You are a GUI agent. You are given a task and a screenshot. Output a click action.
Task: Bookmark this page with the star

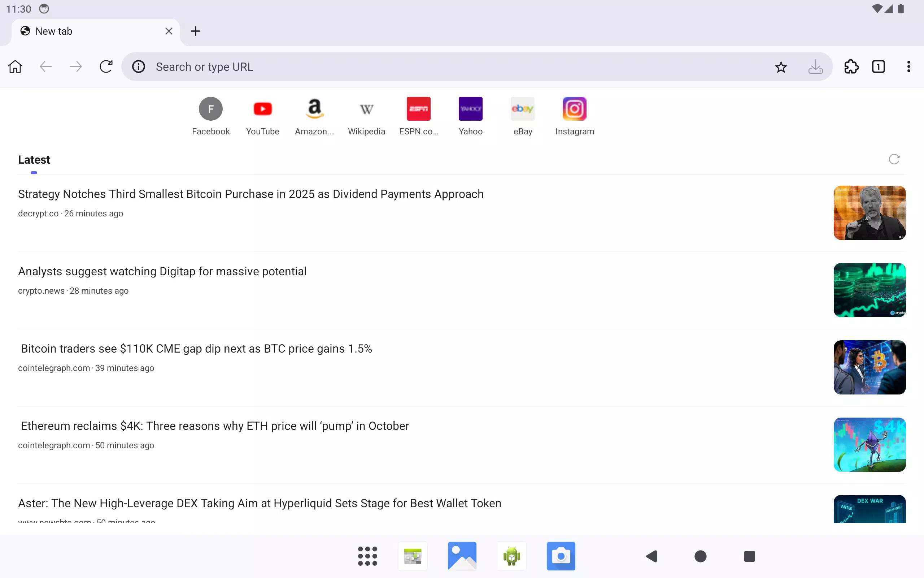[781, 67]
